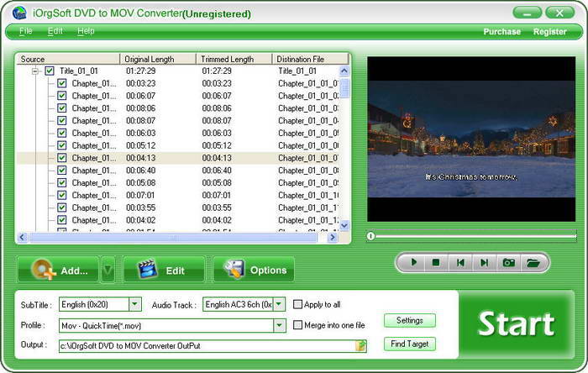Open the File menu
This screenshot has height=373, width=588.
click(x=25, y=31)
